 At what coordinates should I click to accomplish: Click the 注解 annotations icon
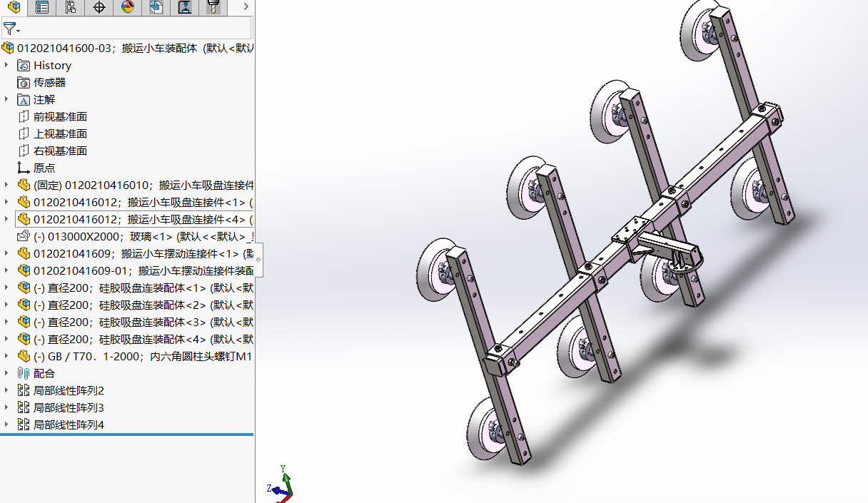24,99
